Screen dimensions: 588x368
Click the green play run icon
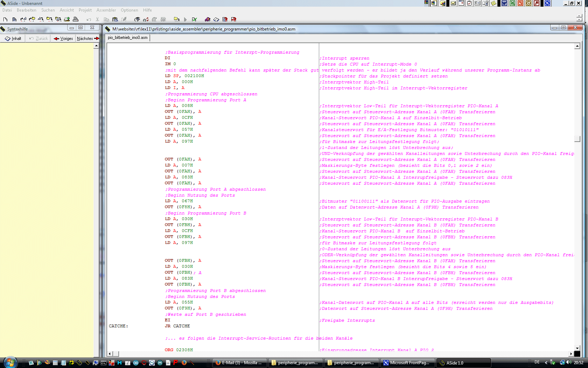pos(185,19)
